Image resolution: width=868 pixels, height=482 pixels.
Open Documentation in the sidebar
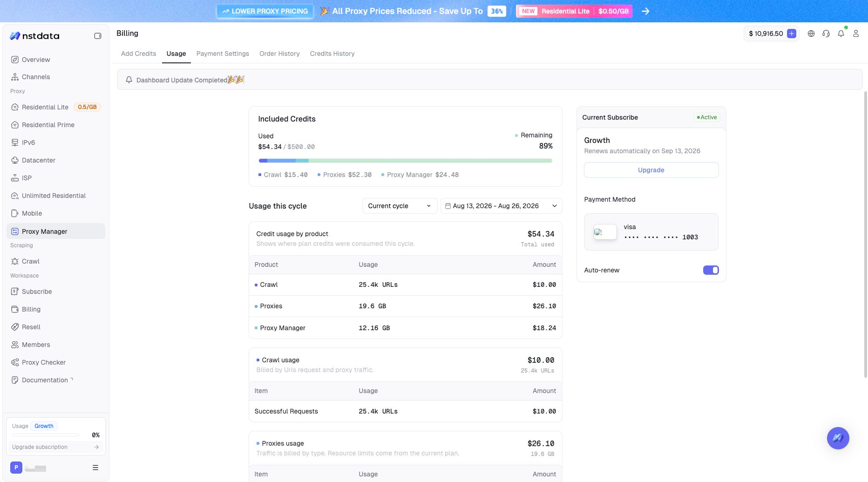pyautogui.click(x=56, y=380)
